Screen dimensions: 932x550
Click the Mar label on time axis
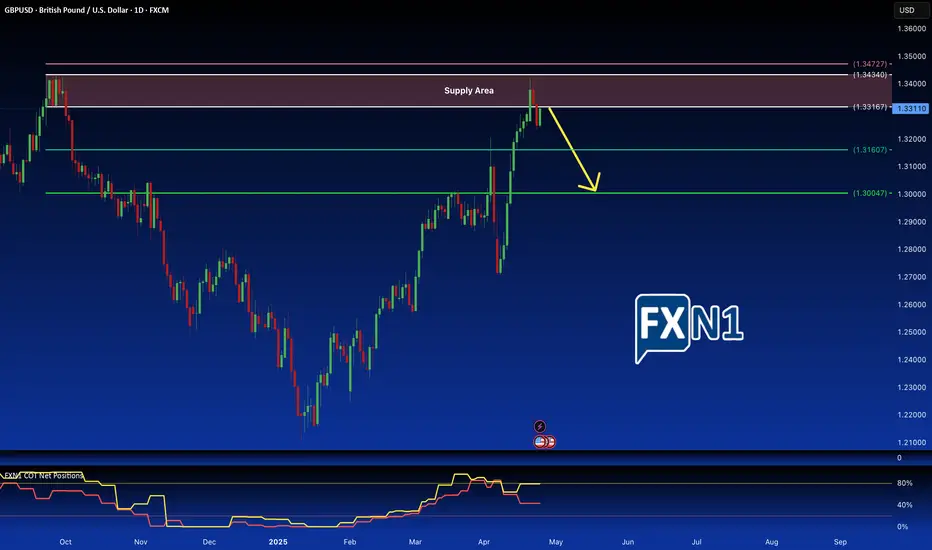point(415,542)
